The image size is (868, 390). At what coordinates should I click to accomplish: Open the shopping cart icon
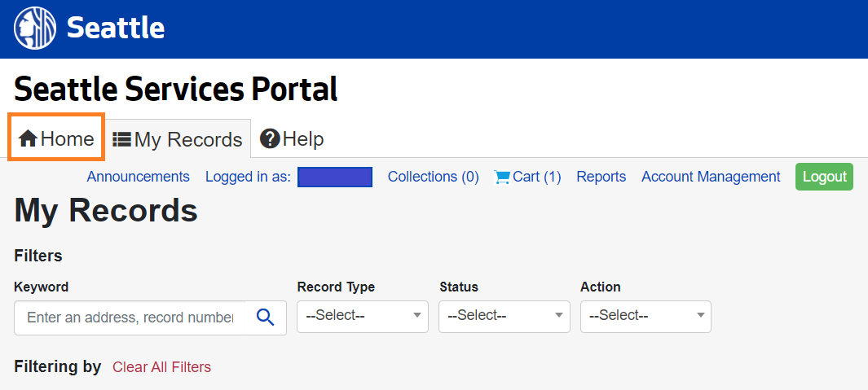502,177
